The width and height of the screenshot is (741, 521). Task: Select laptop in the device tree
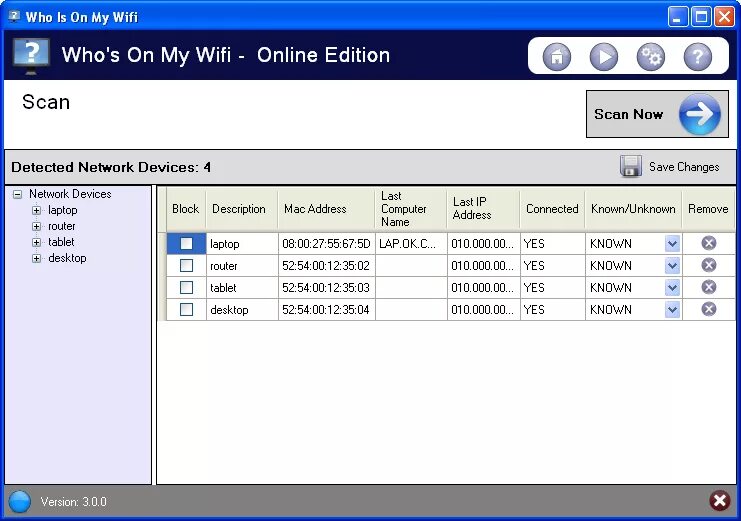pyautogui.click(x=62, y=210)
